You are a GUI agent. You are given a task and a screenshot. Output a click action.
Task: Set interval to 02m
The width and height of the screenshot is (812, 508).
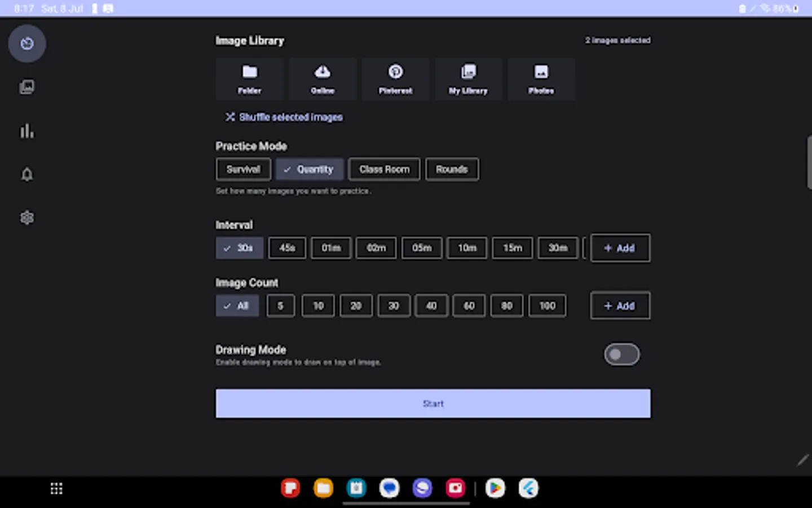[376, 248]
